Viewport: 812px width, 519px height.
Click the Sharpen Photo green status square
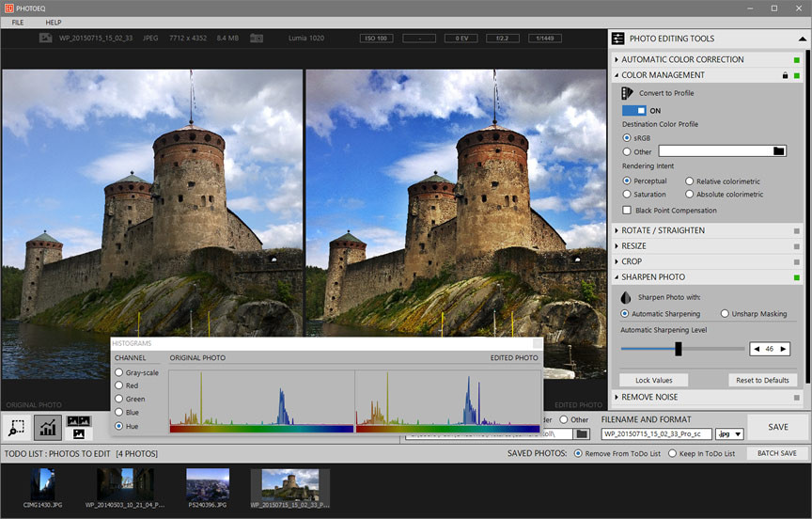click(796, 277)
